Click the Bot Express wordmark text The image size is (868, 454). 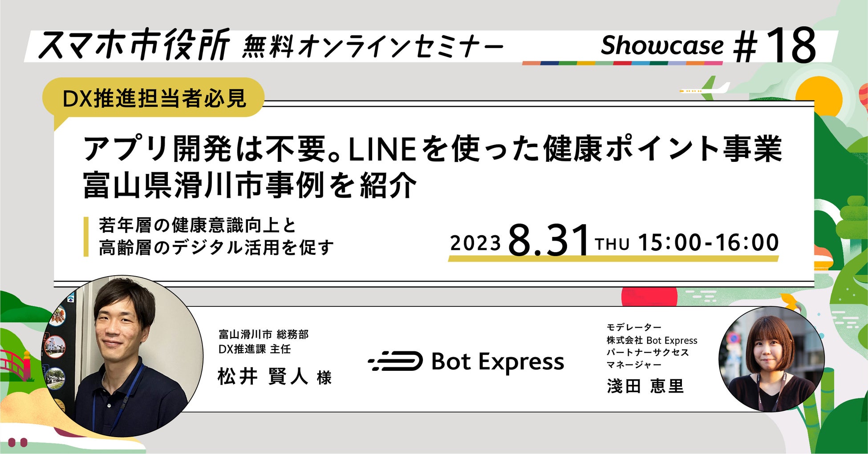pos(498,362)
